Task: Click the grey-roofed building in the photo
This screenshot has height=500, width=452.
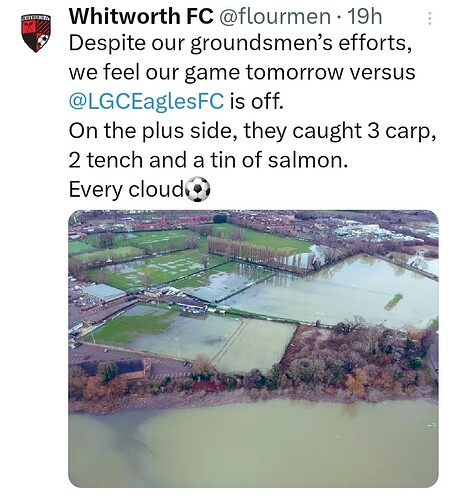Action: (104, 293)
